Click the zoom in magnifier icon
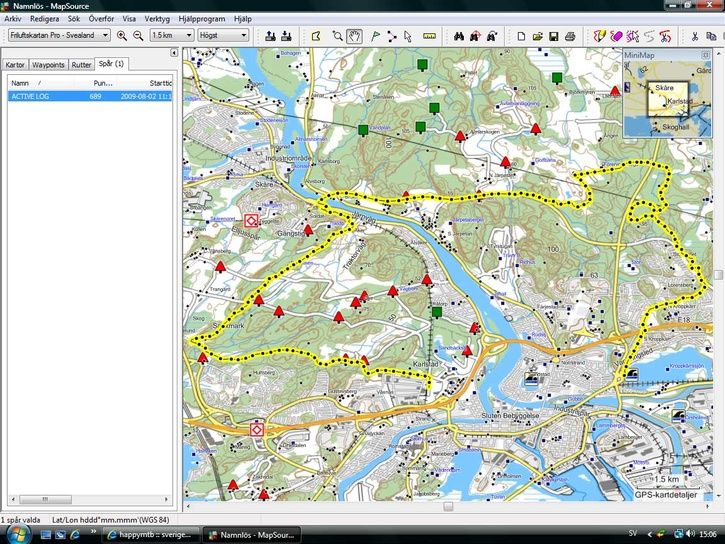The height and width of the screenshot is (544, 725). click(122, 36)
